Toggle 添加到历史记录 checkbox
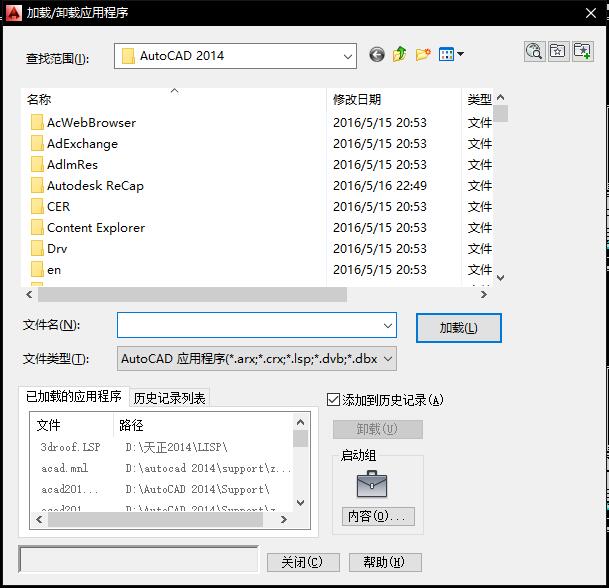This screenshot has width=609, height=588. (333, 399)
